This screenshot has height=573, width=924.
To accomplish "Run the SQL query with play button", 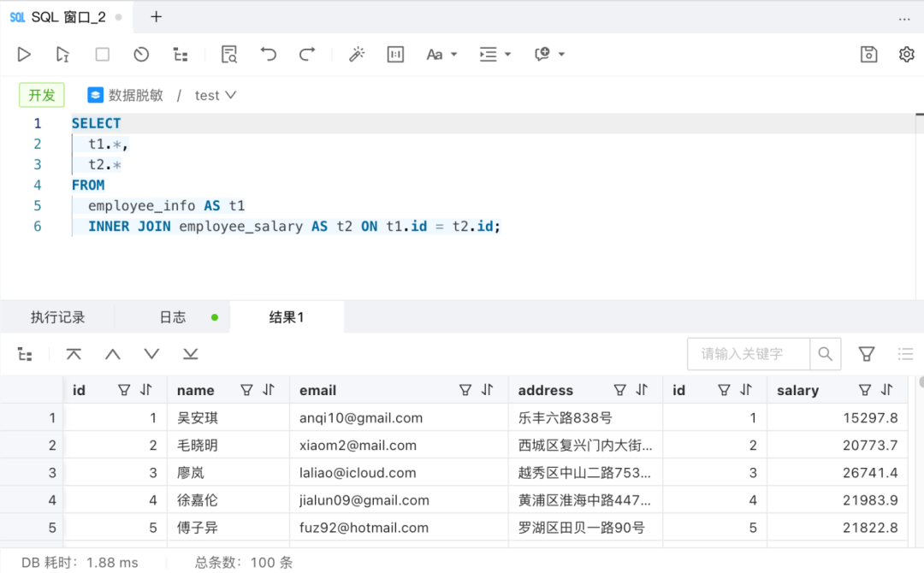I will (x=24, y=55).
